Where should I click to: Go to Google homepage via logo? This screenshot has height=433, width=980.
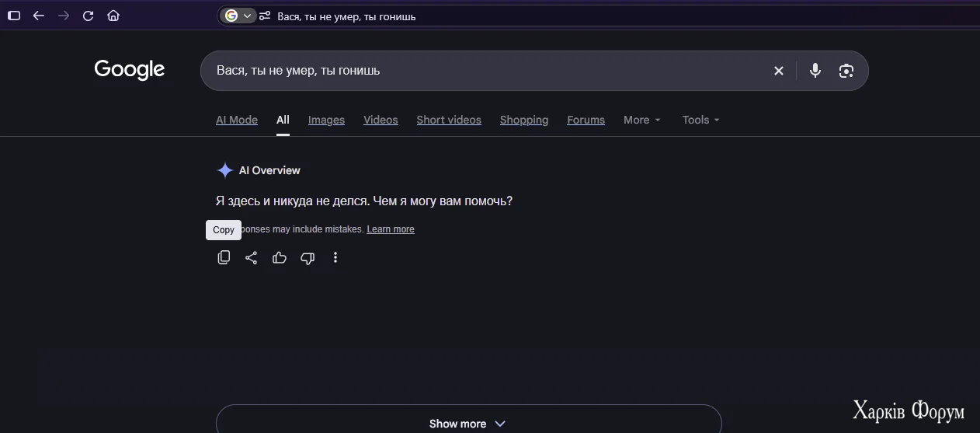pos(130,70)
